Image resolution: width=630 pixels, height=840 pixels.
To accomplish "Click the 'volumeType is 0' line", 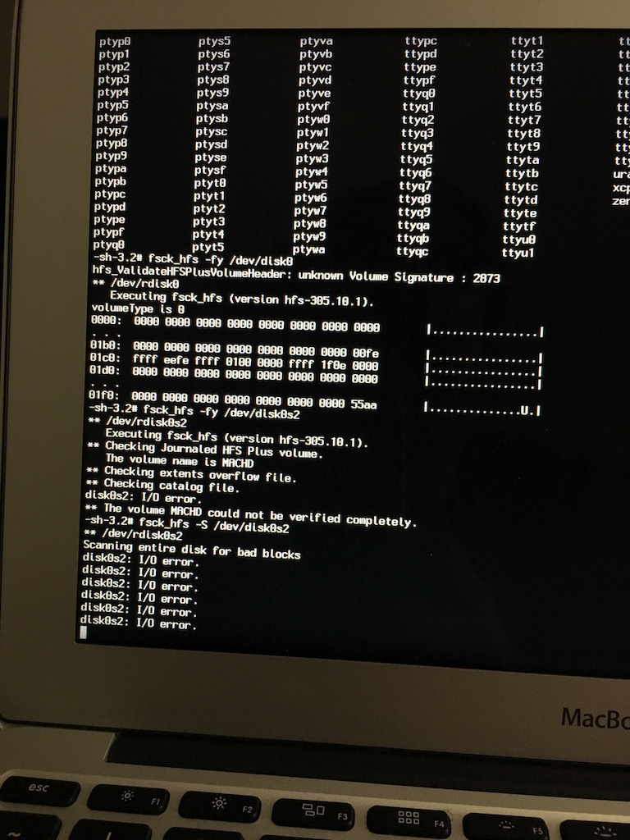I will point(138,309).
